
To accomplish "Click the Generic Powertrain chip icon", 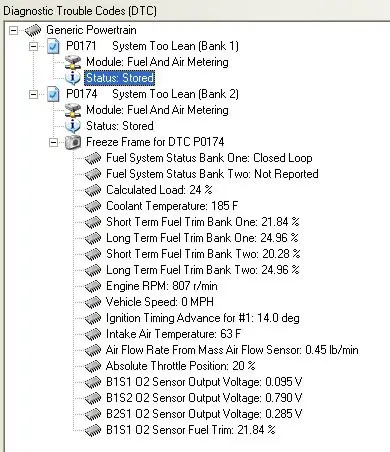I will coord(33,30).
